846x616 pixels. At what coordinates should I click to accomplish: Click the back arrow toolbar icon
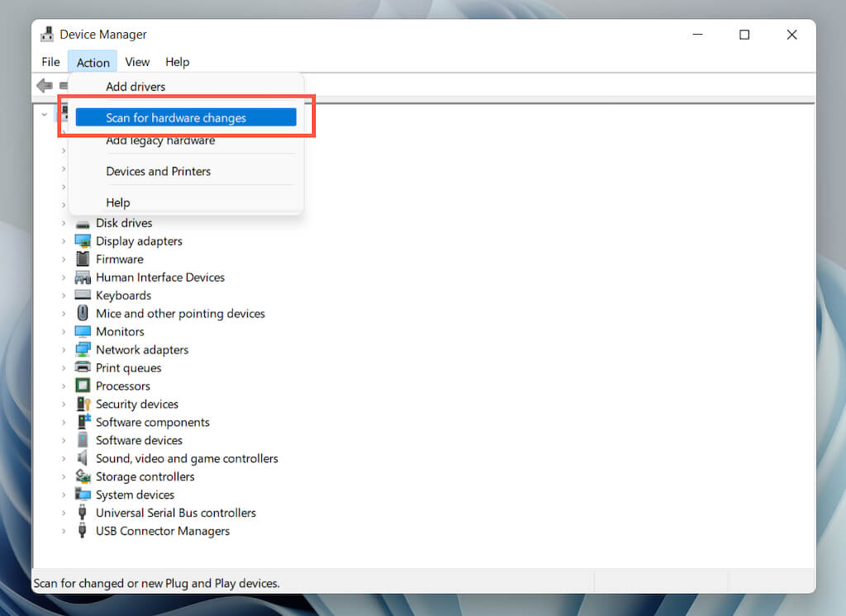[x=45, y=85]
